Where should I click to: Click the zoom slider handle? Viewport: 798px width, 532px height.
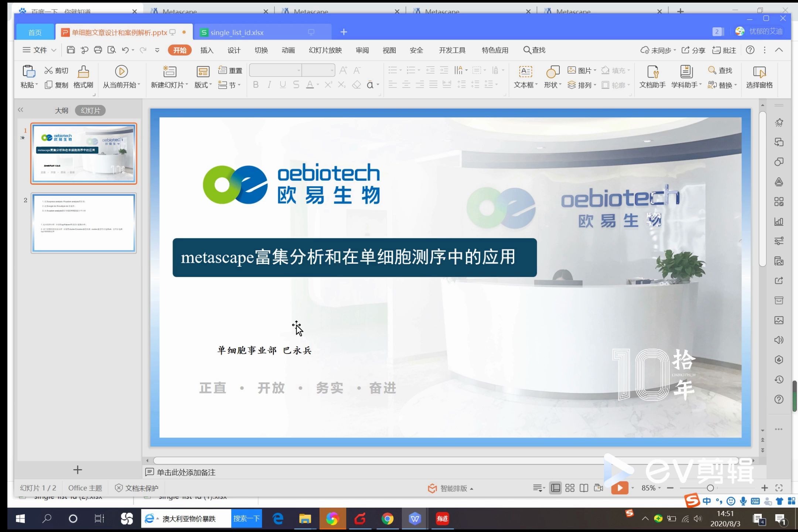click(710, 488)
